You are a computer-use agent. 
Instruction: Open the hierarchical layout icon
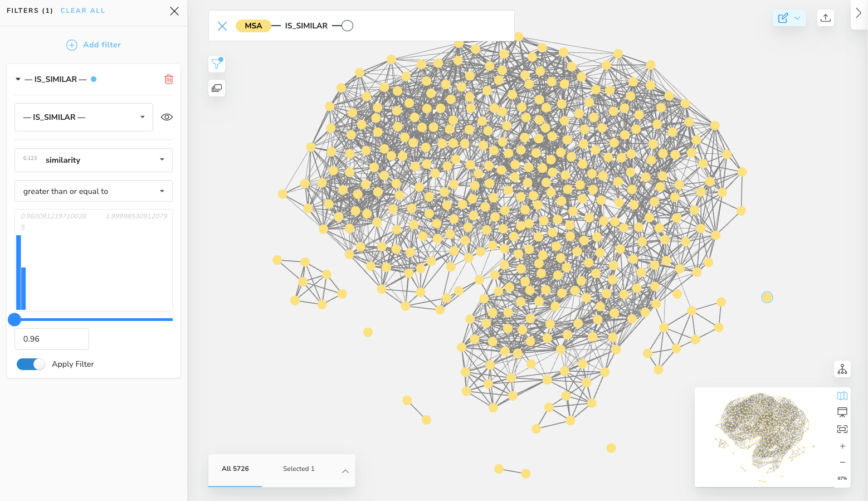click(x=842, y=369)
